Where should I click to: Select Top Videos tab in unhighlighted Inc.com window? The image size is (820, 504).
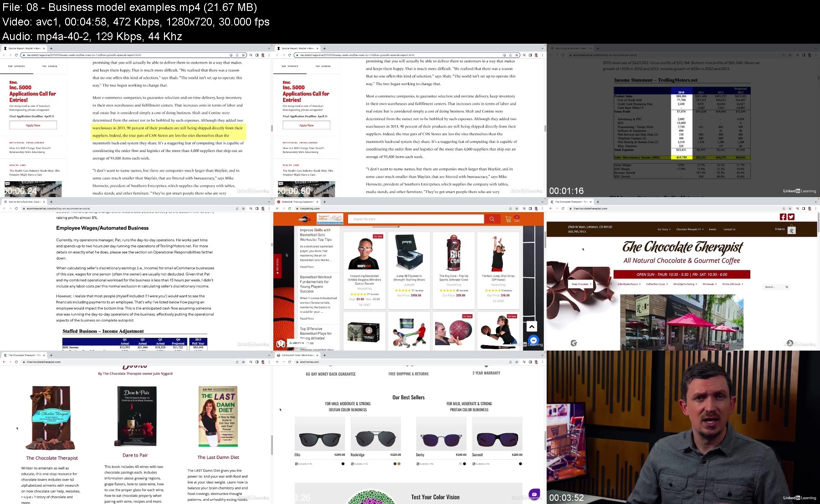[x=323, y=66]
